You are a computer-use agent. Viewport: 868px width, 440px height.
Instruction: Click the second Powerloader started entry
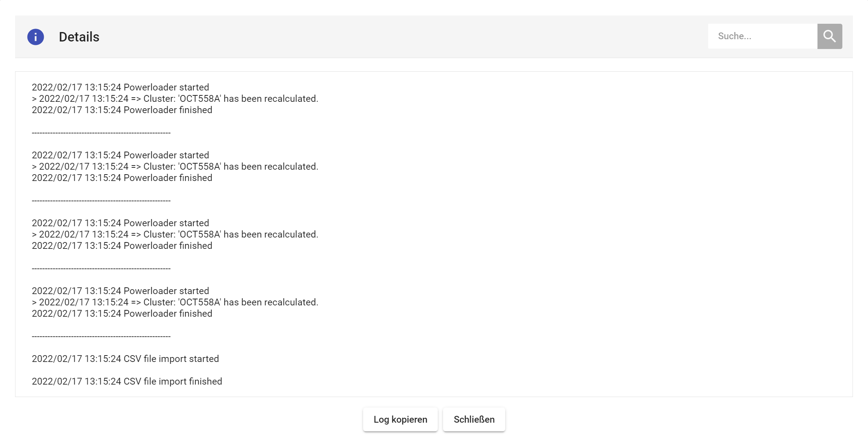click(x=120, y=155)
